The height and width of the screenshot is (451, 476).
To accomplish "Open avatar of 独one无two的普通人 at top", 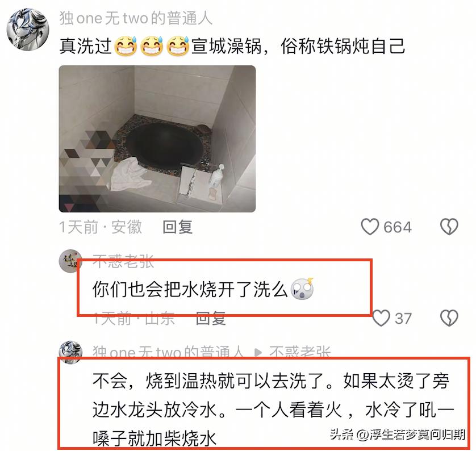I will click(x=28, y=30).
